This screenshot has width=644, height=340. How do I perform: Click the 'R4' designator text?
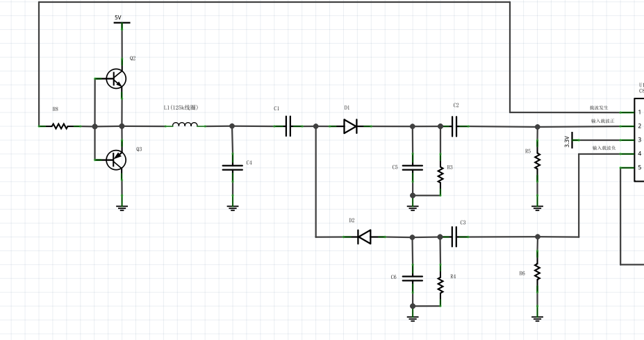453,276
